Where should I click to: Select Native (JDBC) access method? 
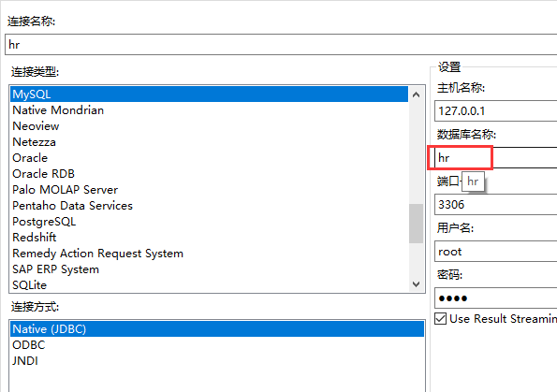click(217, 328)
